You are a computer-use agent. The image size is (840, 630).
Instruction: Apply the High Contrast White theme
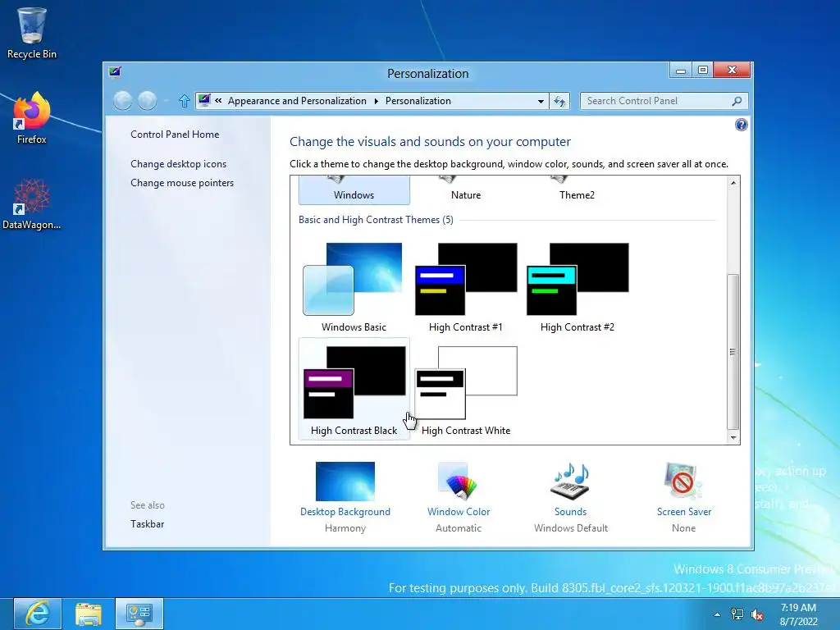point(466,390)
